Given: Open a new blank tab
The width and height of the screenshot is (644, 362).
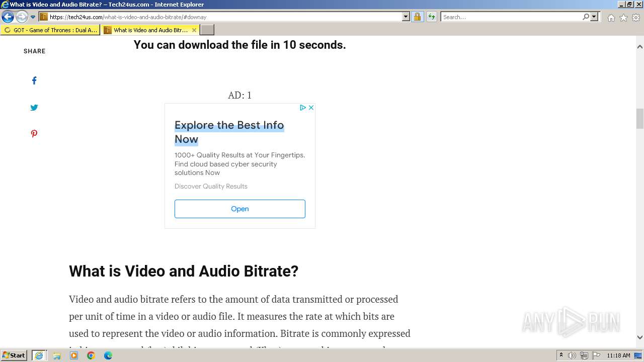Looking at the screenshot, I should point(207,30).
